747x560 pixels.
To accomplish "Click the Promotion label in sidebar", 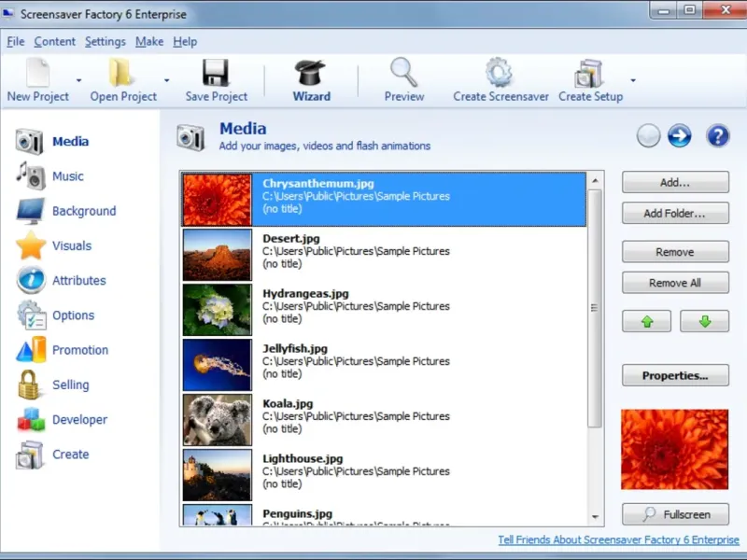I will 80,350.
